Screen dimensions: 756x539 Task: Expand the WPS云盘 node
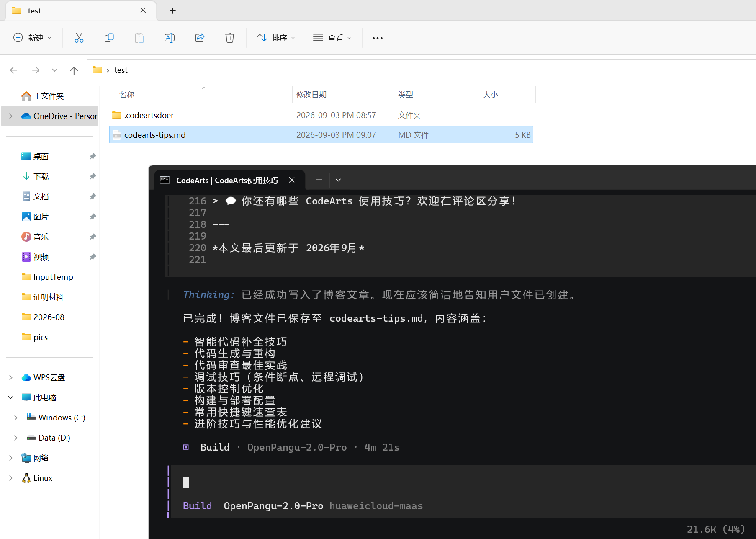click(11, 377)
